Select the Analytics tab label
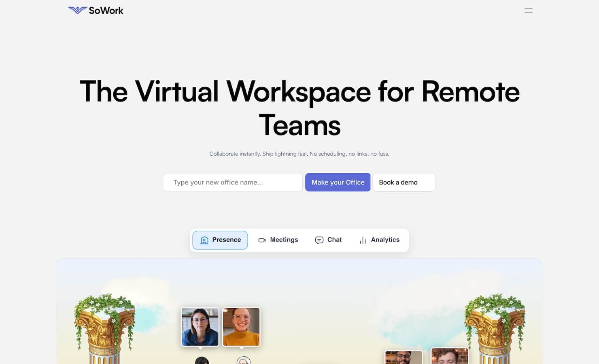Viewport: 599px width, 364px height. point(385,240)
